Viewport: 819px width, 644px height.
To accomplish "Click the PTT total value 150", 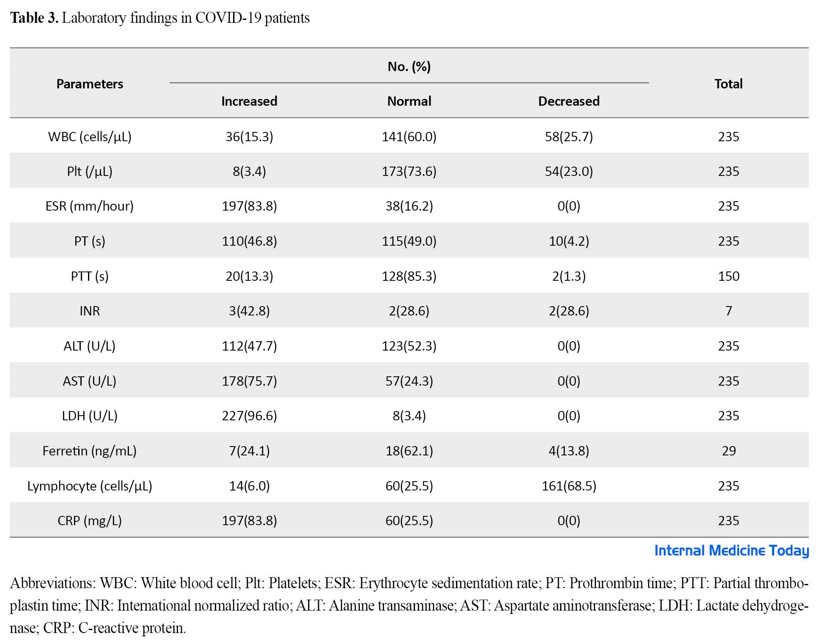I will coord(728,276).
